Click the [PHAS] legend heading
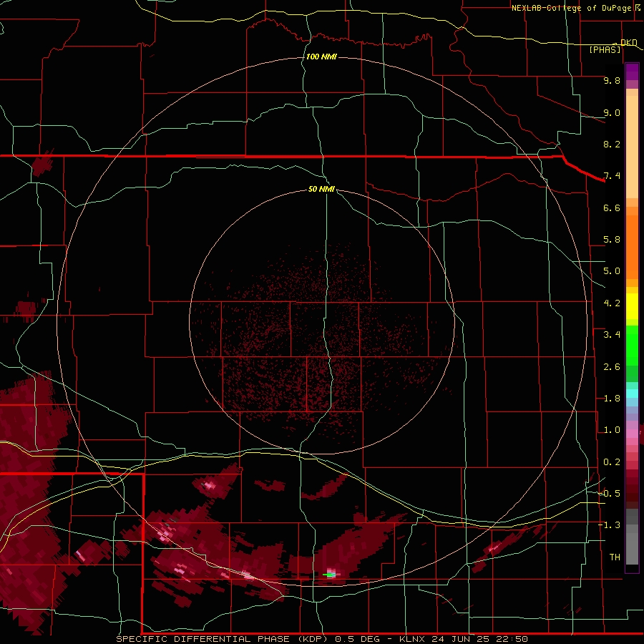 tap(605, 49)
